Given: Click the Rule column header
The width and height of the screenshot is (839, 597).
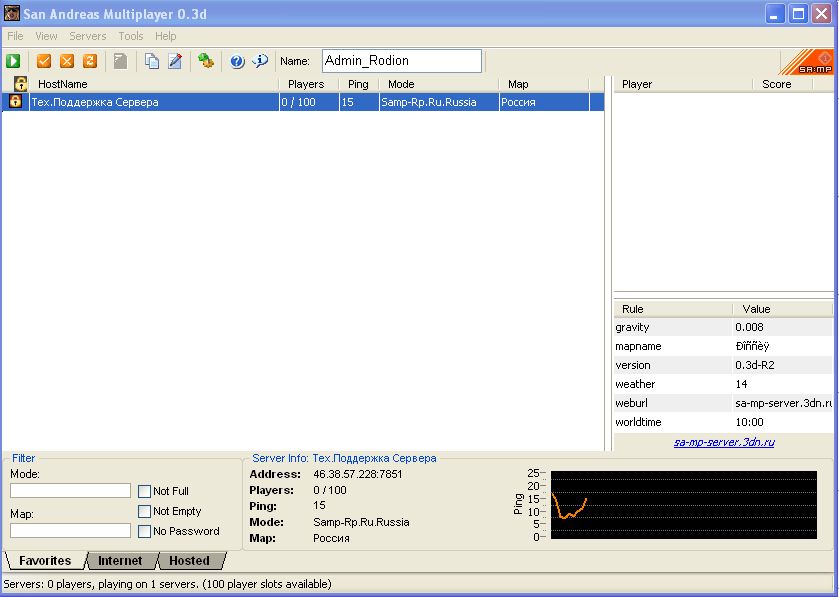Looking at the screenshot, I should click(x=673, y=309).
